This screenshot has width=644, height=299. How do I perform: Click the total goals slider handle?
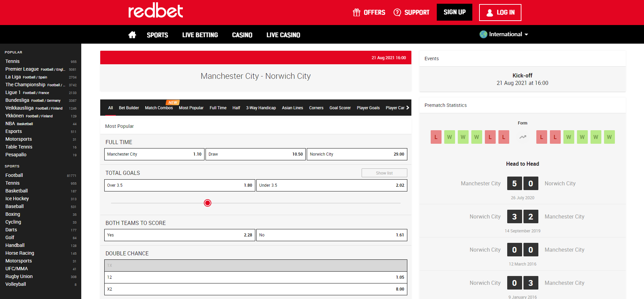(208, 203)
